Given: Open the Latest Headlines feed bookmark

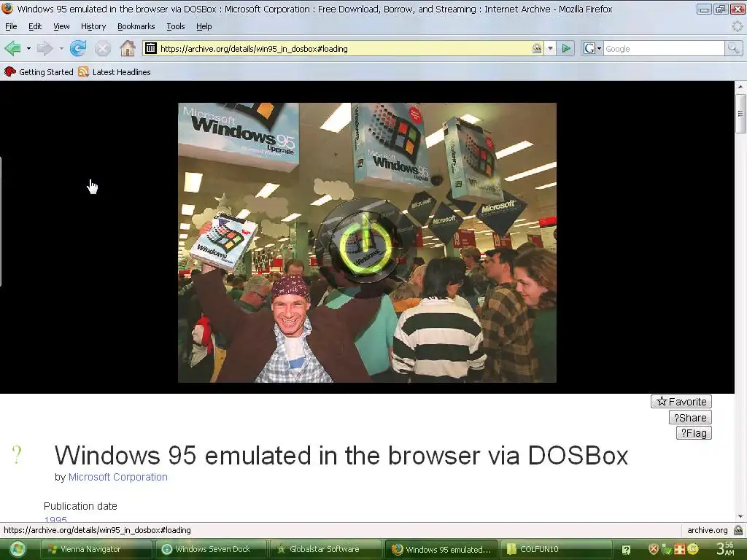Looking at the screenshot, I should 115,72.
